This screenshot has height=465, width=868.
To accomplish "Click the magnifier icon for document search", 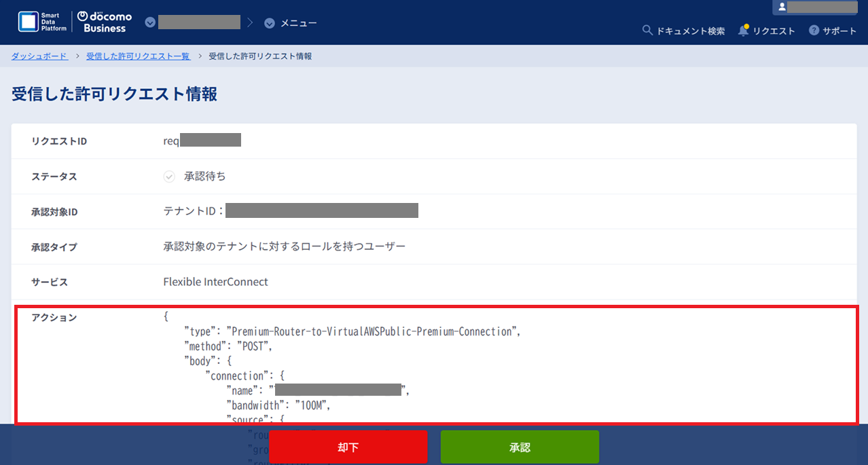I will (647, 31).
